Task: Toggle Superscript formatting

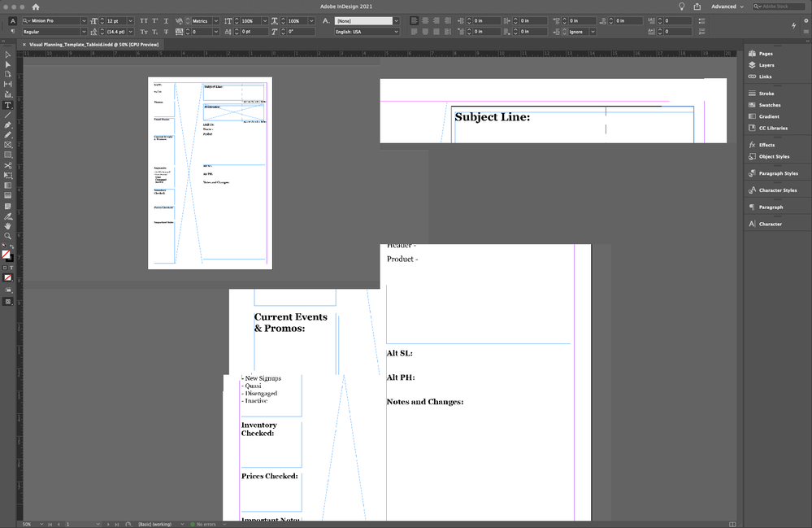Action: [154, 21]
